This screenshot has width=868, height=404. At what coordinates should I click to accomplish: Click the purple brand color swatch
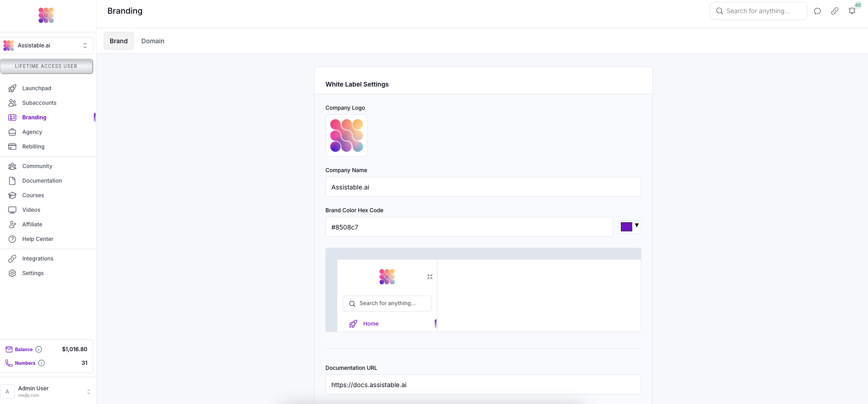(626, 227)
